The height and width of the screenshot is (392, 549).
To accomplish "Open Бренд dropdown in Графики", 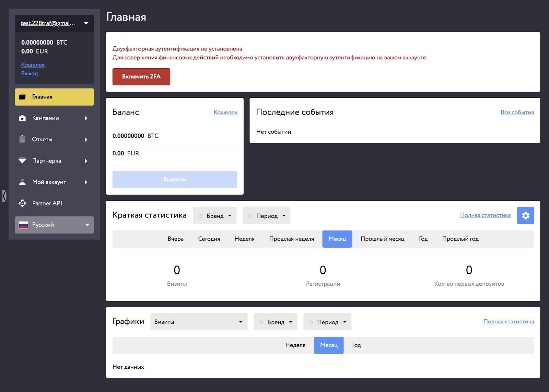I will click(x=275, y=322).
